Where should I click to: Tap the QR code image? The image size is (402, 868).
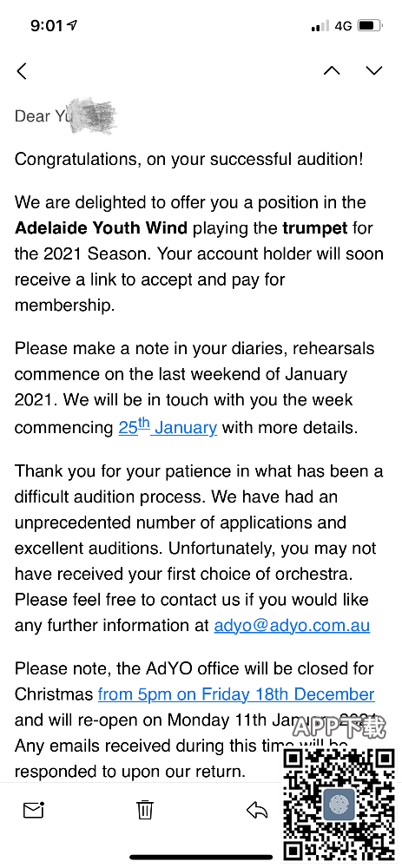point(339,805)
